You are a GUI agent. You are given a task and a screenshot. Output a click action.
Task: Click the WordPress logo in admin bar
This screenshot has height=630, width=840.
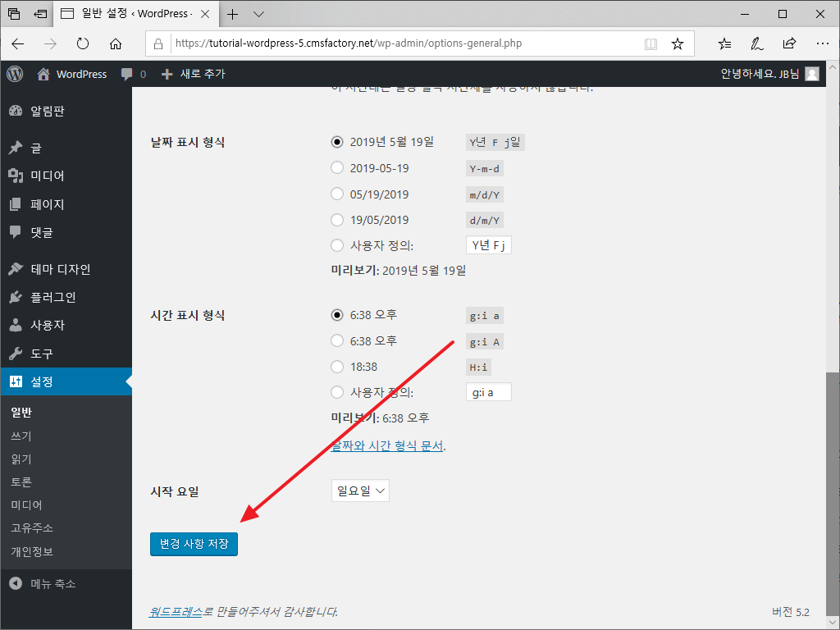[15, 74]
